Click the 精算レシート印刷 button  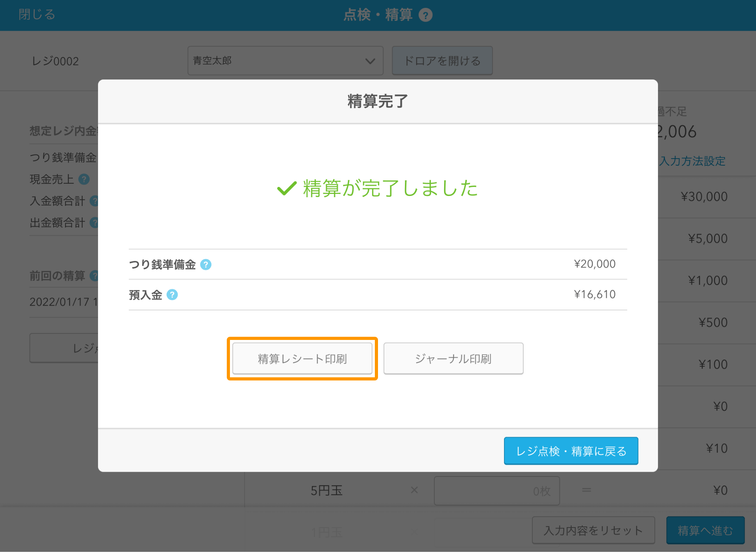(x=303, y=358)
